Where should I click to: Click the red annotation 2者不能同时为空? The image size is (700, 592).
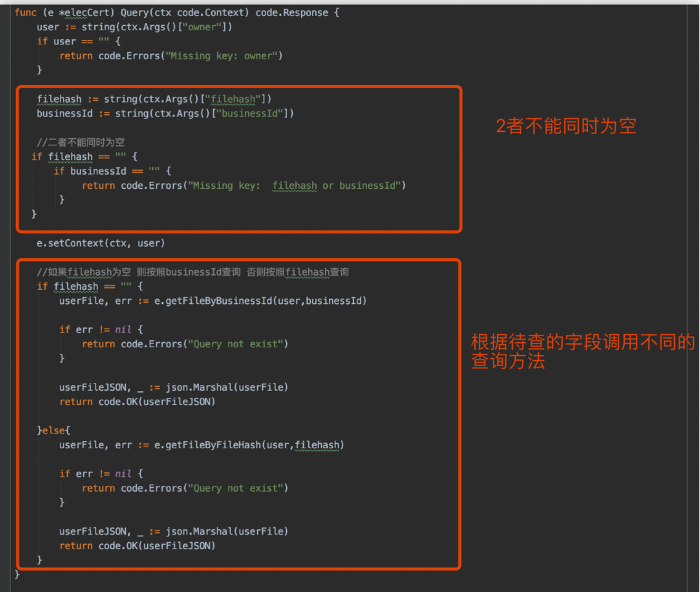(566, 126)
